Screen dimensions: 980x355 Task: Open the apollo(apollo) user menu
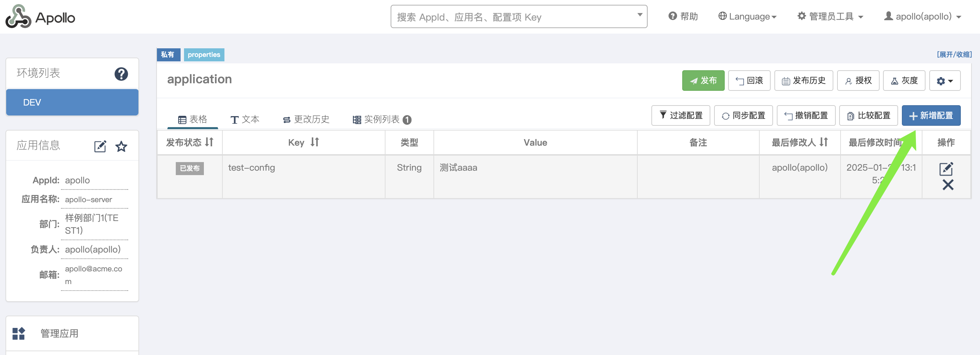[922, 16]
